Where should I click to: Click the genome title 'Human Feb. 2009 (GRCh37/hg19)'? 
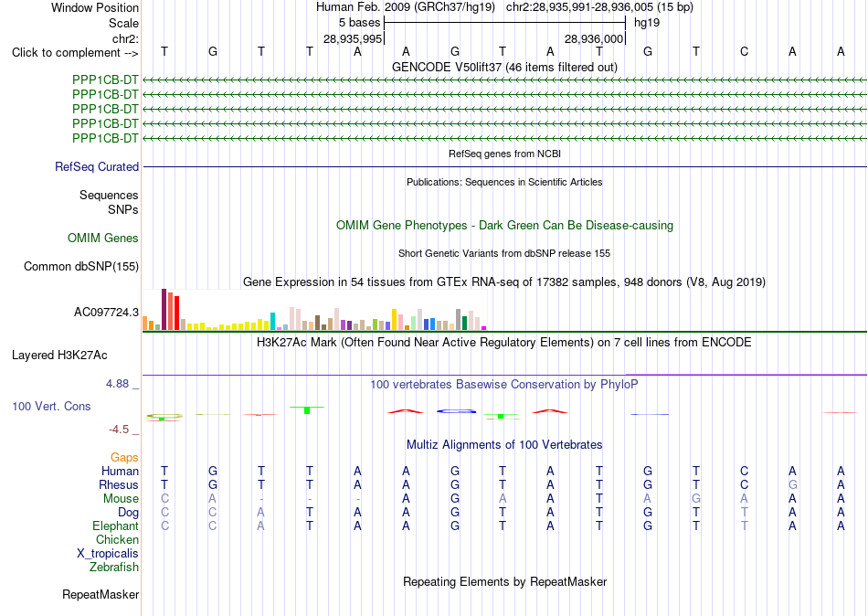(407, 7)
